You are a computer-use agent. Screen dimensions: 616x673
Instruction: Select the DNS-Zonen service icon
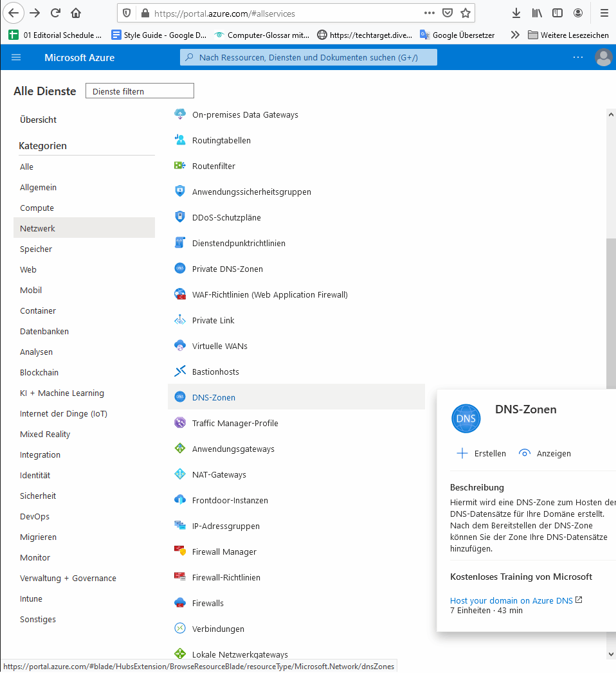(x=180, y=397)
